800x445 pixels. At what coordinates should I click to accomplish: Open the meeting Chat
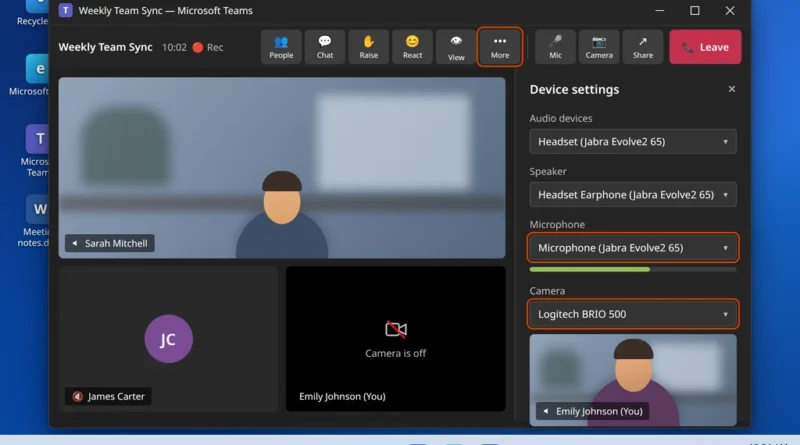325,47
